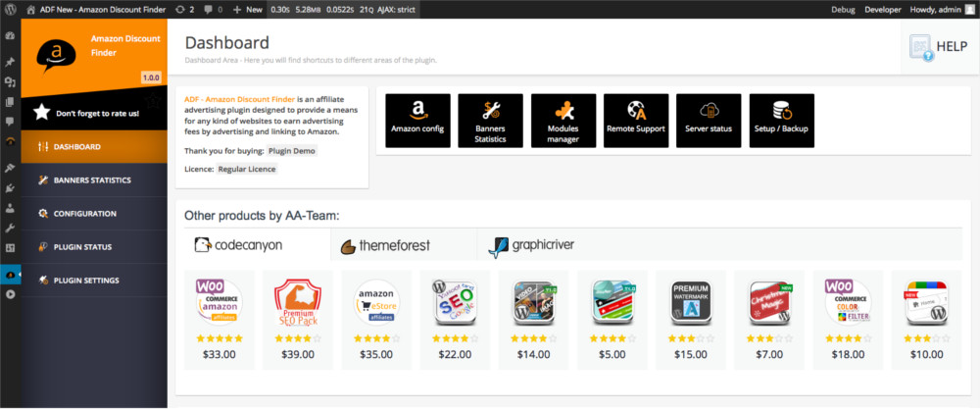Open ADF New site name link
Viewport: 980px width, 409px height.
tap(96, 10)
